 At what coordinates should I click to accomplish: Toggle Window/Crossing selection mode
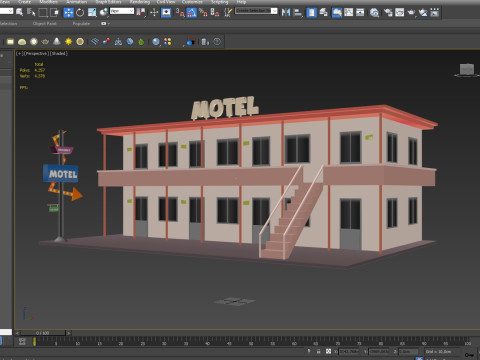(x=54, y=13)
